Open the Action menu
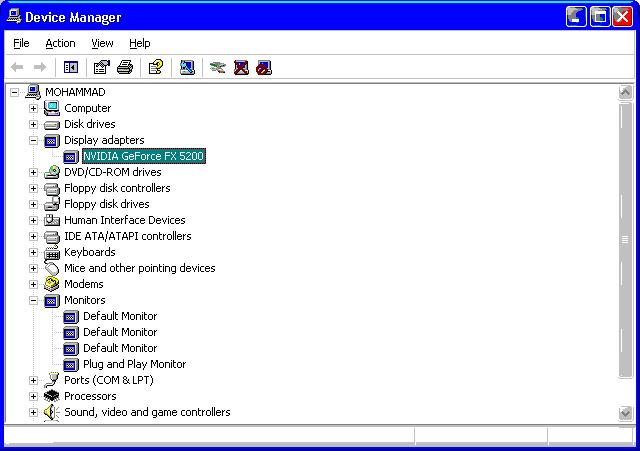 [60, 43]
